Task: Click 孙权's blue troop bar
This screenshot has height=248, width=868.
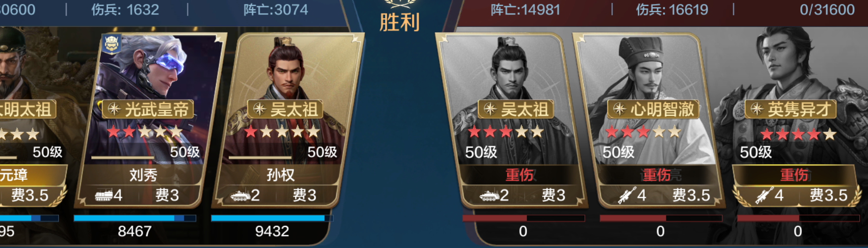Action: tap(272, 218)
